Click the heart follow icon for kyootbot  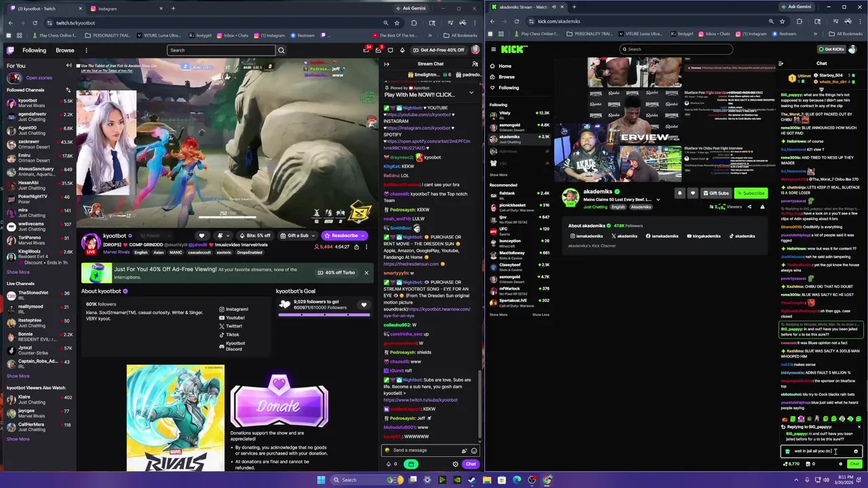[x=201, y=236]
